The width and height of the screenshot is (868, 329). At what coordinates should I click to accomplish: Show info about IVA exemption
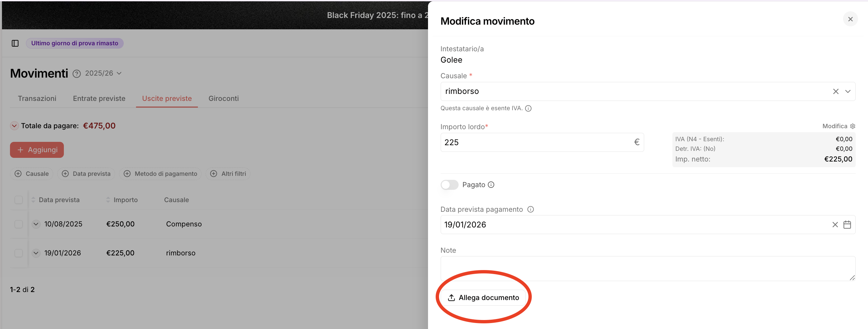528,108
